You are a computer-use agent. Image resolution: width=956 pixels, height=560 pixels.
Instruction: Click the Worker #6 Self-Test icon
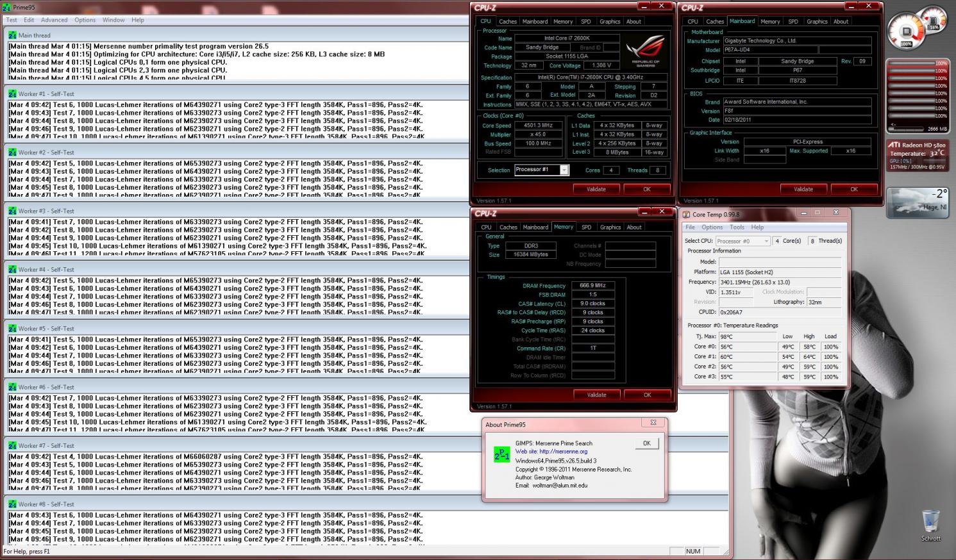[13, 387]
